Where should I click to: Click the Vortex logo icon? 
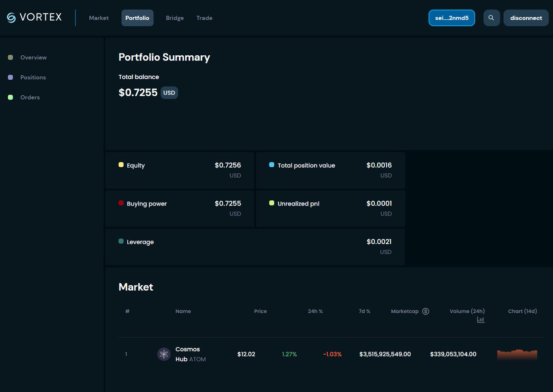click(11, 18)
